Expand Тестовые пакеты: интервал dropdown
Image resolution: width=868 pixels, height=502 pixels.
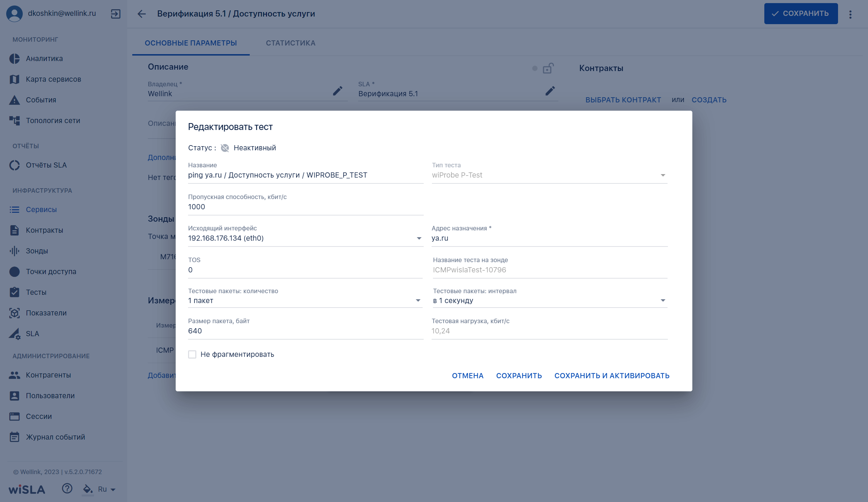click(x=550, y=301)
